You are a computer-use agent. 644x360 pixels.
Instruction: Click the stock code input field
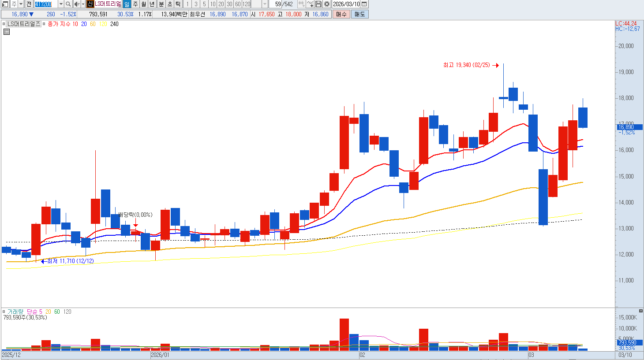[x=45, y=4]
